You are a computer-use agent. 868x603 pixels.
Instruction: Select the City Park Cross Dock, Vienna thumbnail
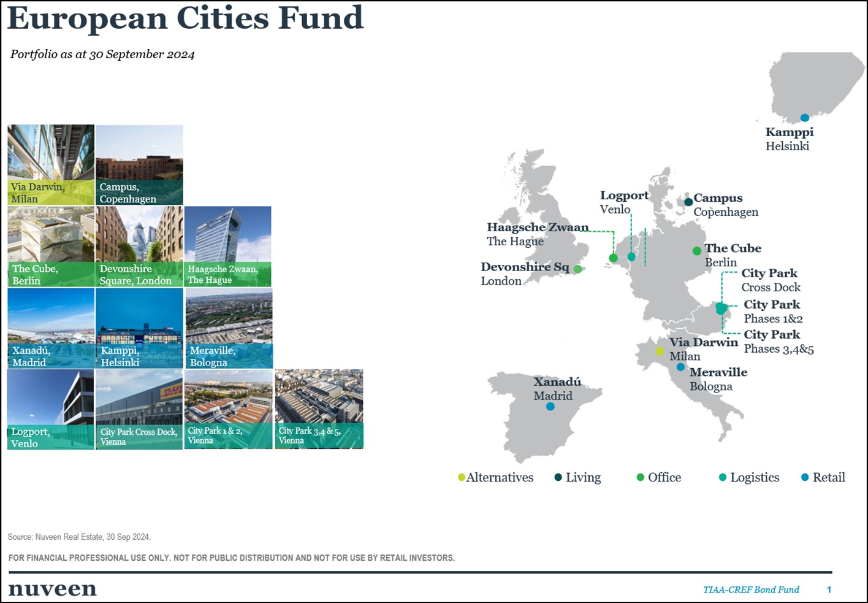(x=139, y=410)
